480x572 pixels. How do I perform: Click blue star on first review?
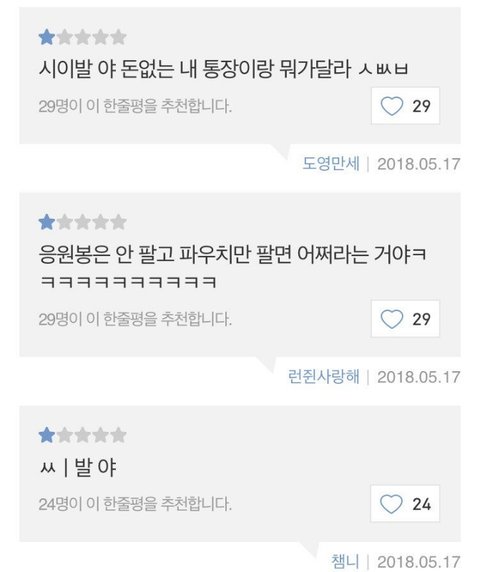click(x=47, y=38)
